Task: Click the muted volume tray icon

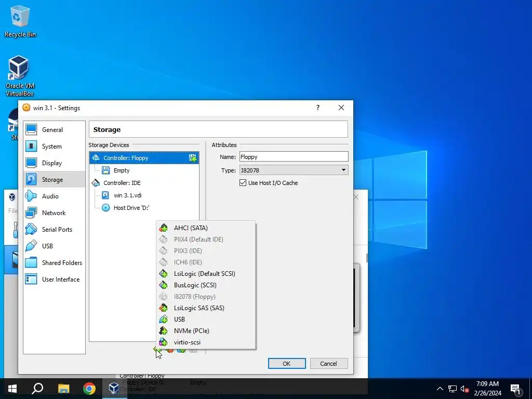Action: point(464,389)
